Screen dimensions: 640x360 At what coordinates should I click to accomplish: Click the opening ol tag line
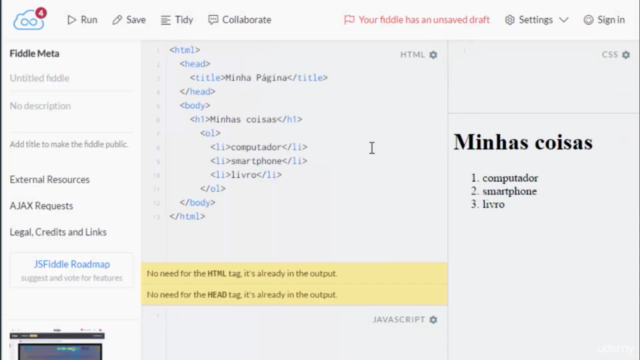210,133
